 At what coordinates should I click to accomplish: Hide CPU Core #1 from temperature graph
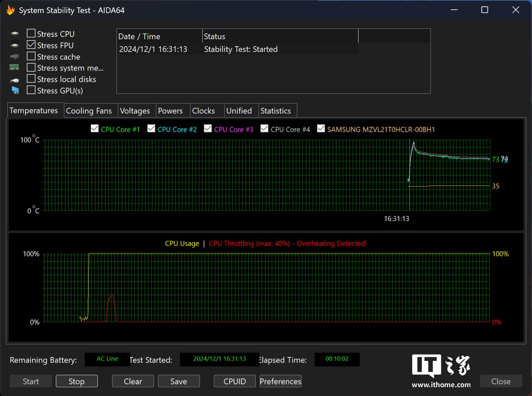coord(95,129)
